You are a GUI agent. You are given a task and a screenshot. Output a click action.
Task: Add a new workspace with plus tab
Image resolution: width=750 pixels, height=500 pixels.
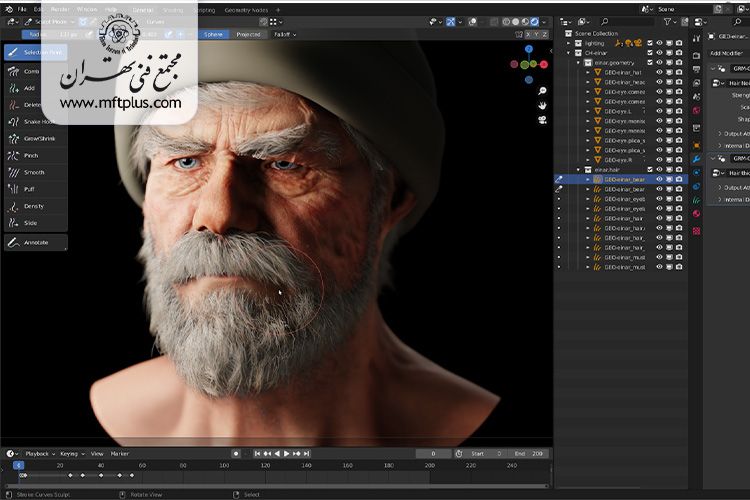point(278,10)
